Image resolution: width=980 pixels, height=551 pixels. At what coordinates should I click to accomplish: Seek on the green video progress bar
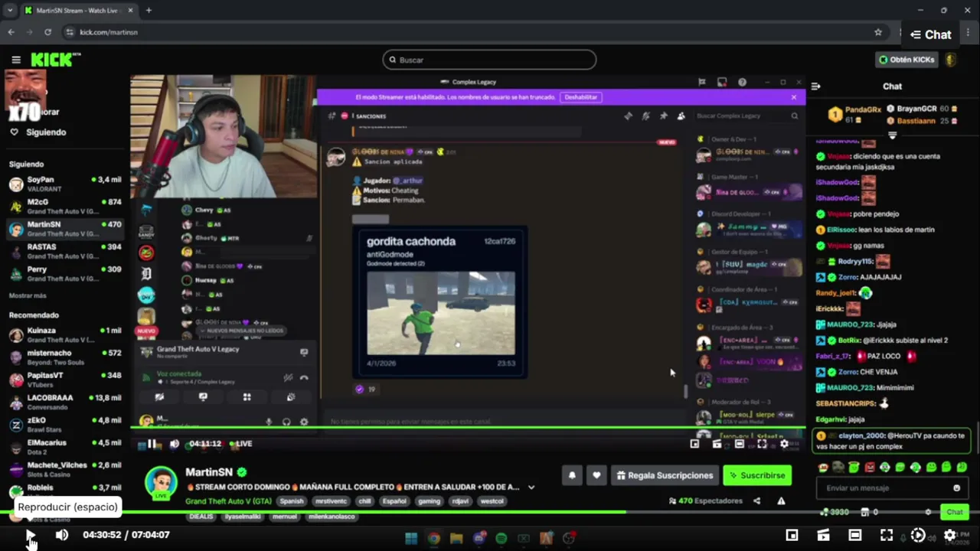click(x=490, y=512)
